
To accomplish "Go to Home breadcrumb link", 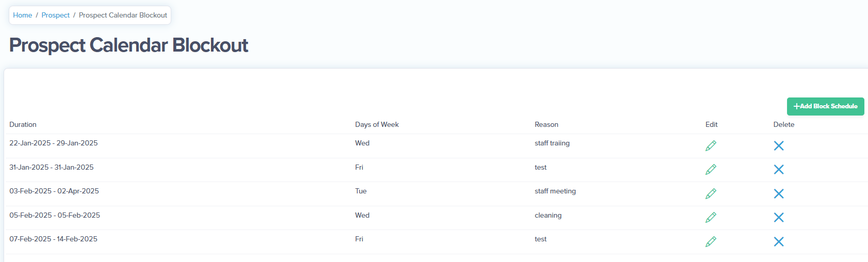I will (23, 15).
